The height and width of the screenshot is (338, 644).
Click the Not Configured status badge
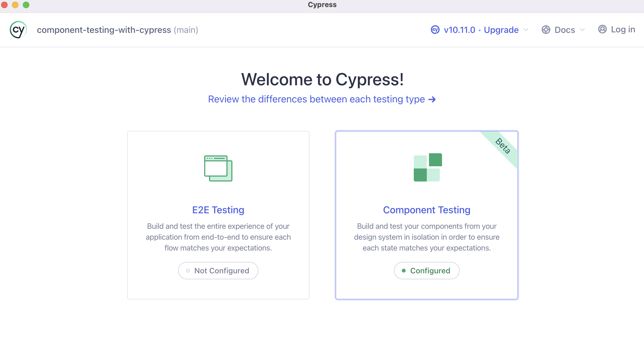pyautogui.click(x=218, y=271)
